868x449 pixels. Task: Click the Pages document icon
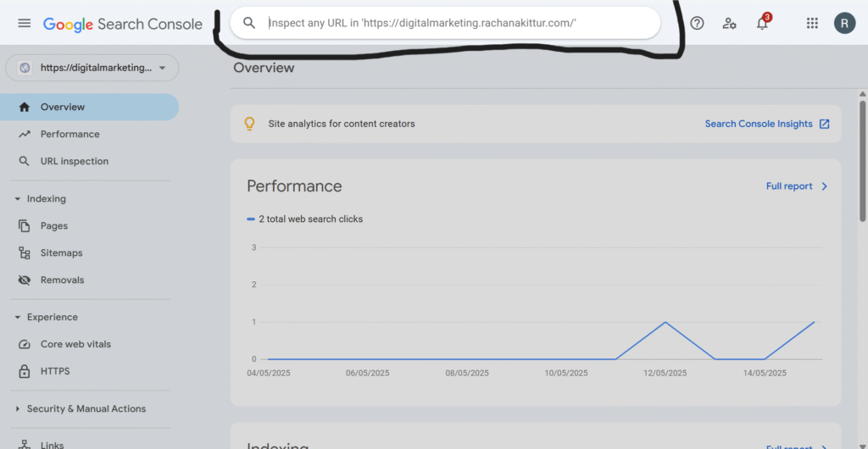click(x=24, y=225)
